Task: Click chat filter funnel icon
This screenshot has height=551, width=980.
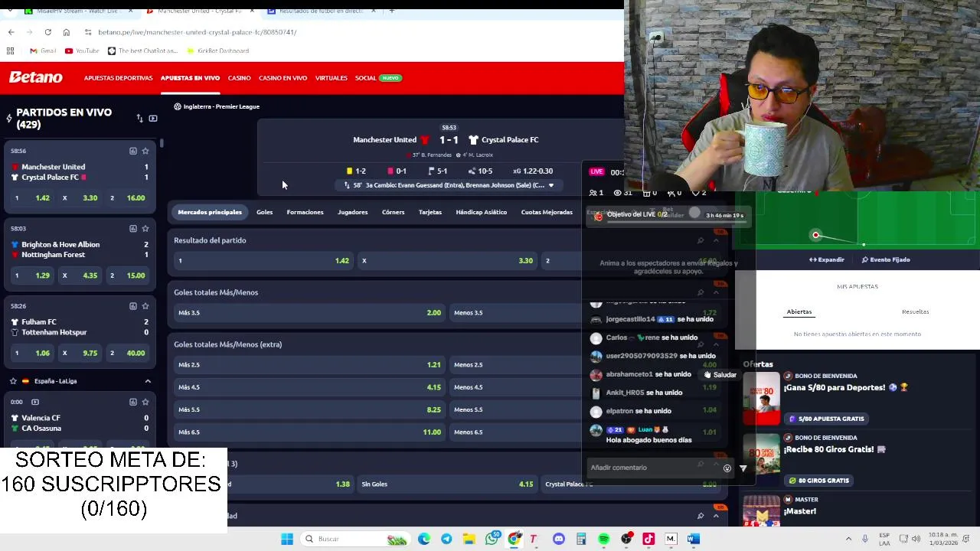Action: click(x=743, y=468)
